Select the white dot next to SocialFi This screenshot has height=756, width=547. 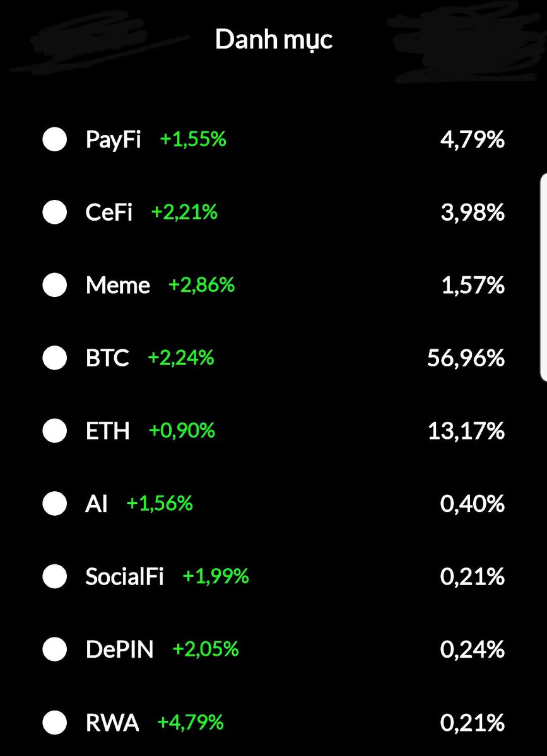coord(54,576)
